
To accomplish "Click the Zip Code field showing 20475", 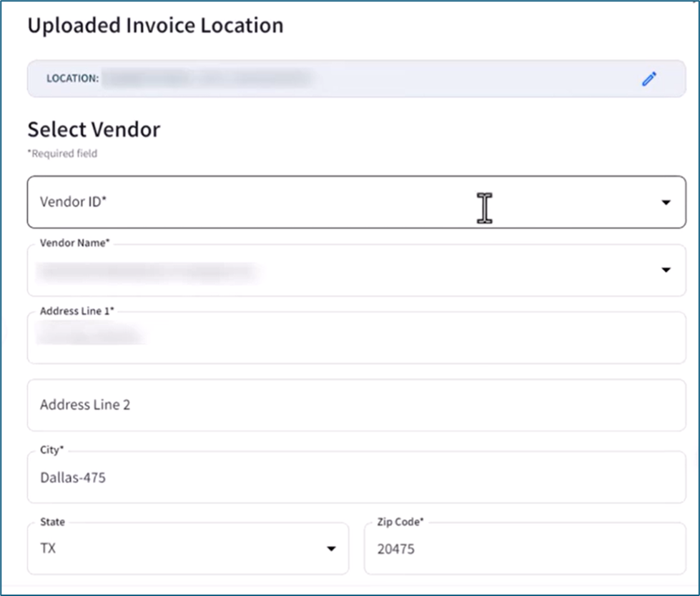I will (x=501, y=549).
